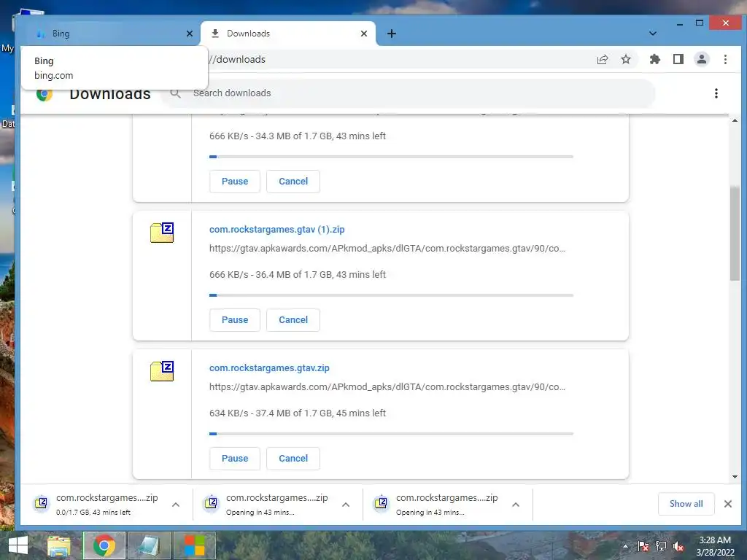Click the com.rockstargames.gtav.zip file icon

(162, 371)
